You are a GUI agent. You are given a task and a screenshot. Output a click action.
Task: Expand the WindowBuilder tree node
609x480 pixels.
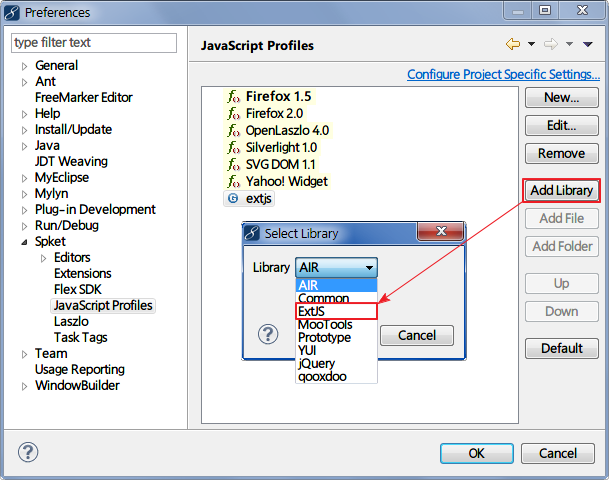[24, 386]
